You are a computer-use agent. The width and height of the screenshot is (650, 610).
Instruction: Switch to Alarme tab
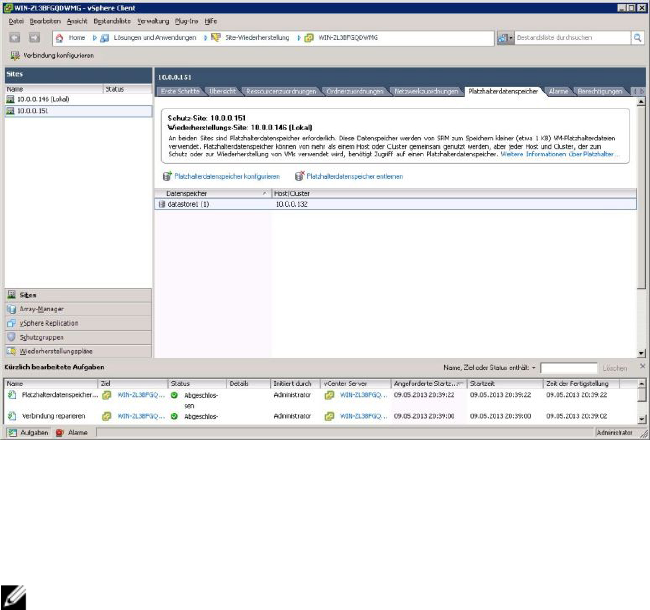coord(558,91)
